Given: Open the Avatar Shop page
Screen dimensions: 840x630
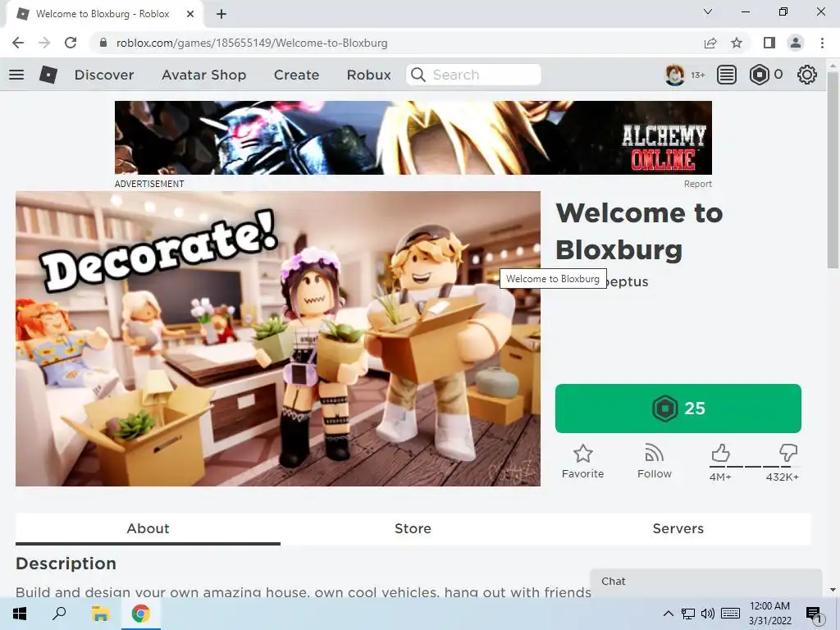Looking at the screenshot, I should pos(203,75).
